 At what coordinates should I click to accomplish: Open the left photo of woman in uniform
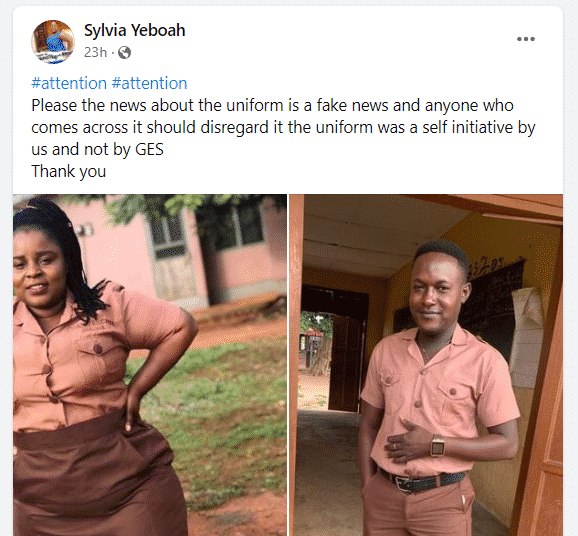[150, 365]
